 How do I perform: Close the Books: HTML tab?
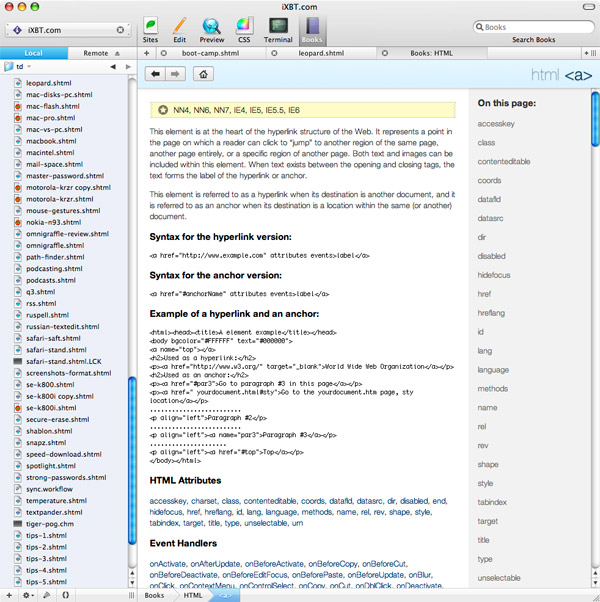pyautogui.click(x=385, y=53)
